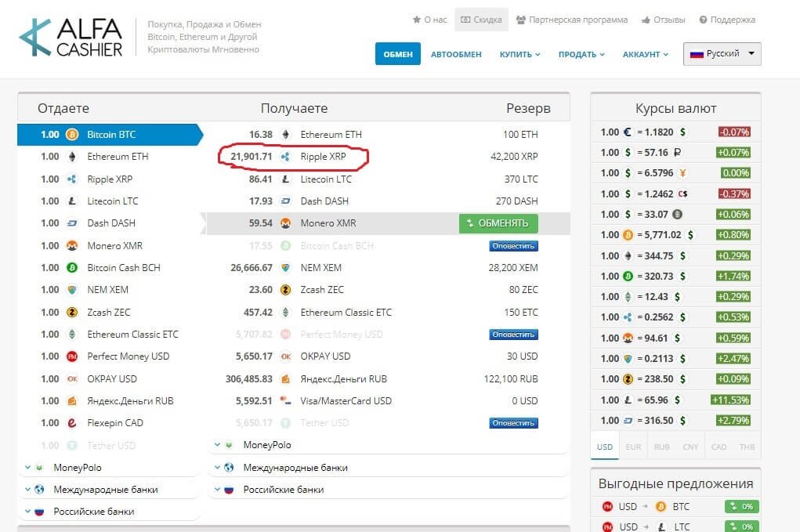Image resolution: width=800 pixels, height=532 pixels.
Task: Click the 0% button for USD to LTC
Action: click(742, 527)
